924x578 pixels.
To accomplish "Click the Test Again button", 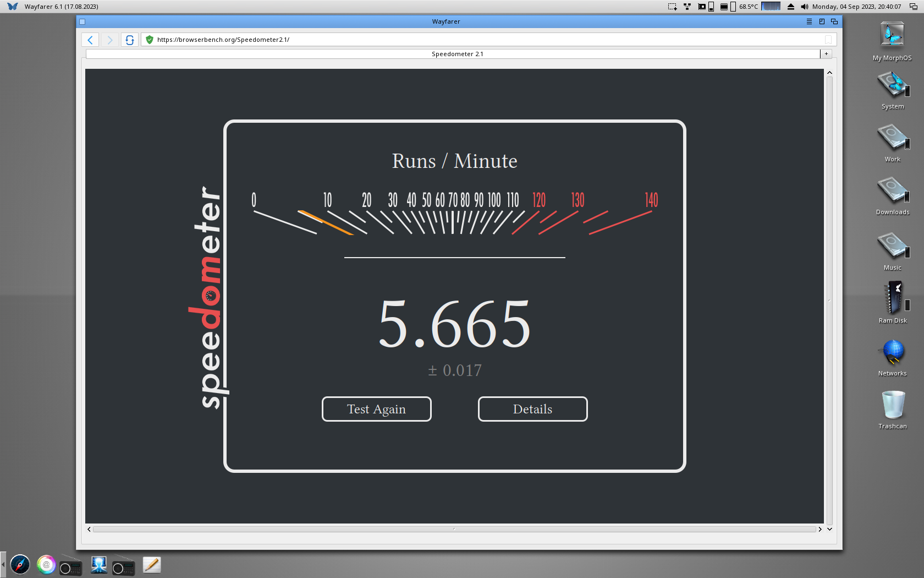I will [377, 409].
